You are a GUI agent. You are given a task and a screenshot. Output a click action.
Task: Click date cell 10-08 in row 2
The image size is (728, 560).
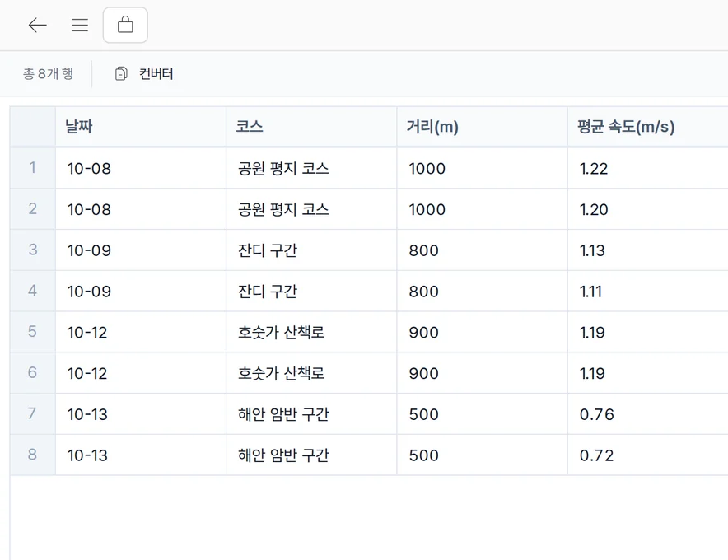[x=141, y=209]
